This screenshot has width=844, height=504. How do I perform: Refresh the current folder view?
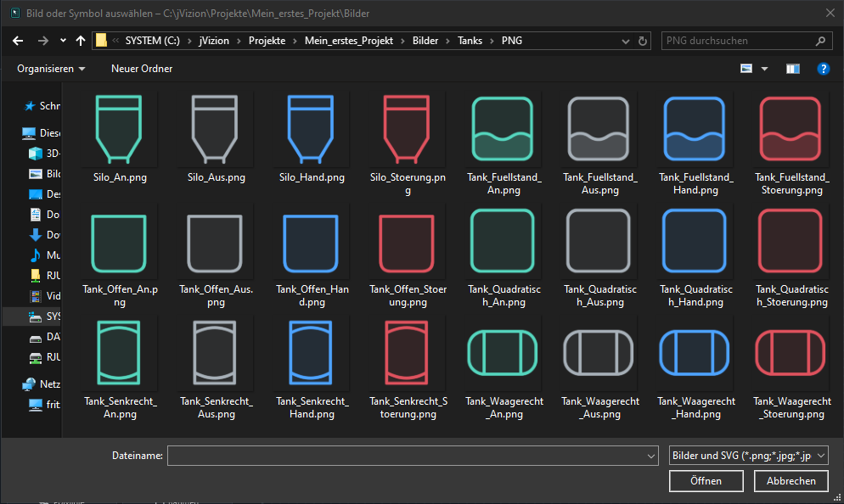tap(642, 41)
